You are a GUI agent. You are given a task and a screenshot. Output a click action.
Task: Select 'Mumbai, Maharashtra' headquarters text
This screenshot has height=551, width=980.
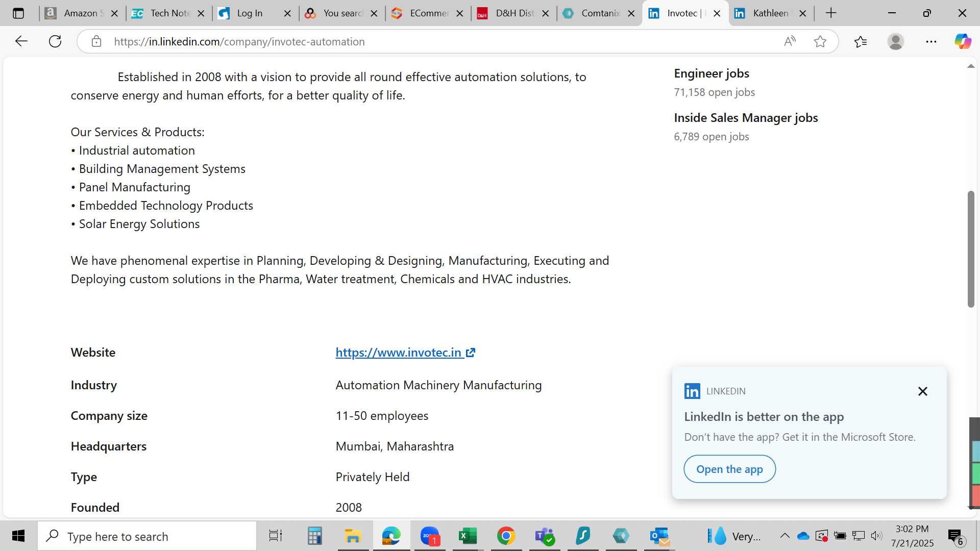tap(395, 446)
